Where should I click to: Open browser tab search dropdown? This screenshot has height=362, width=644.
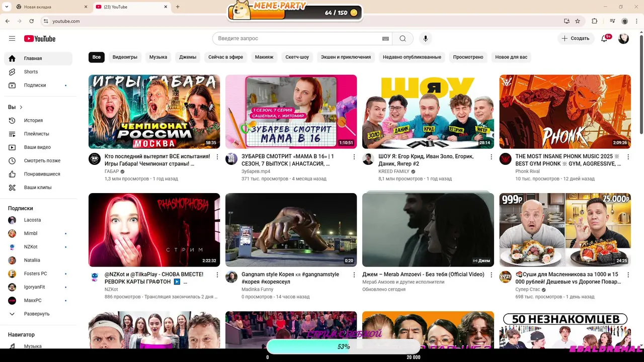[x=7, y=7]
